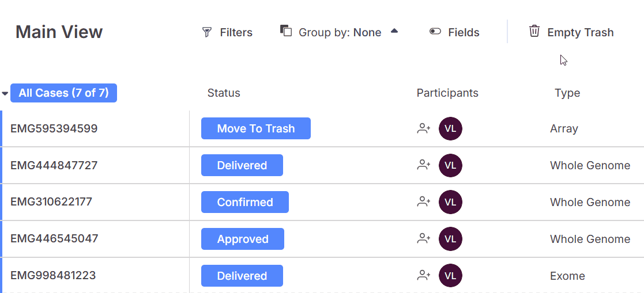Viewport: 644px width, 293px height.
Task: Click VL avatar on the Array row
Action: [450, 128]
